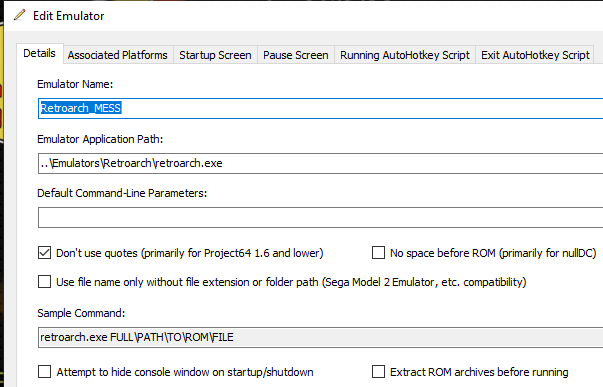The height and width of the screenshot is (387, 603).
Task: Click the pencil icon beside Edit Emulator
Action: coord(19,15)
